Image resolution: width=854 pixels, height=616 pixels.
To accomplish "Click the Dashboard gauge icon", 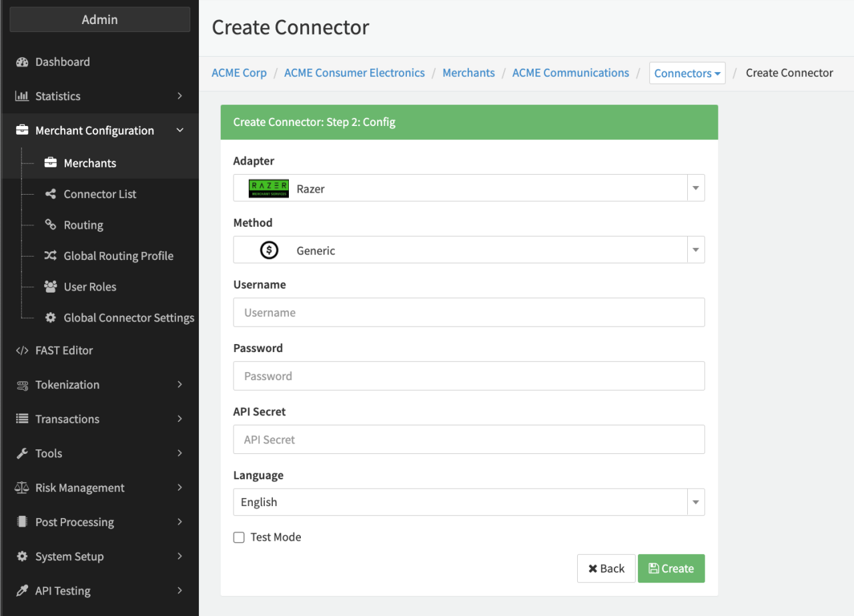I will [x=22, y=62].
